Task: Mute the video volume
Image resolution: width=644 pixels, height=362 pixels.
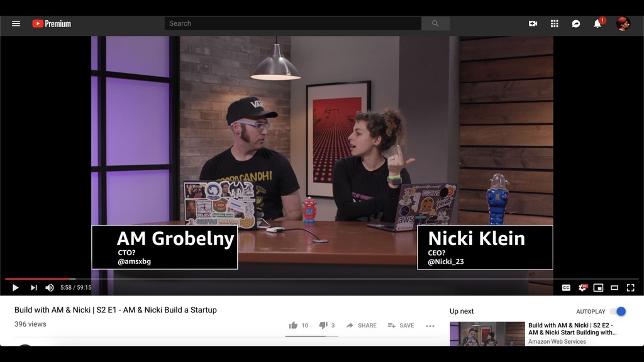Action: coord(50,288)
